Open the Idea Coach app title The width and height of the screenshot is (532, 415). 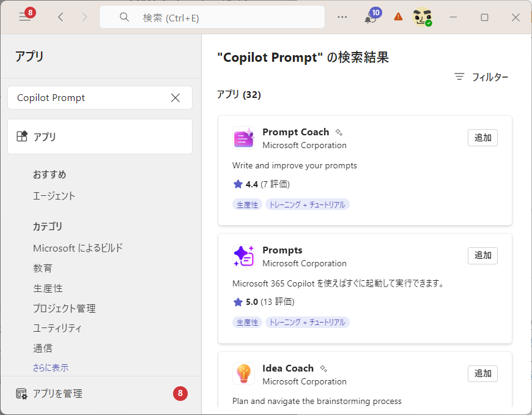(x=288, y=368)
